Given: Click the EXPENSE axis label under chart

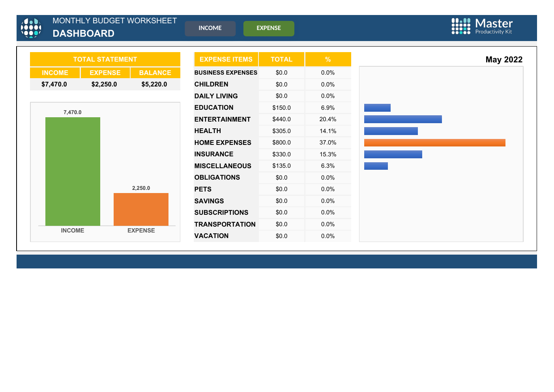Looking at the screenshot, I should click(x=141, y=231).
